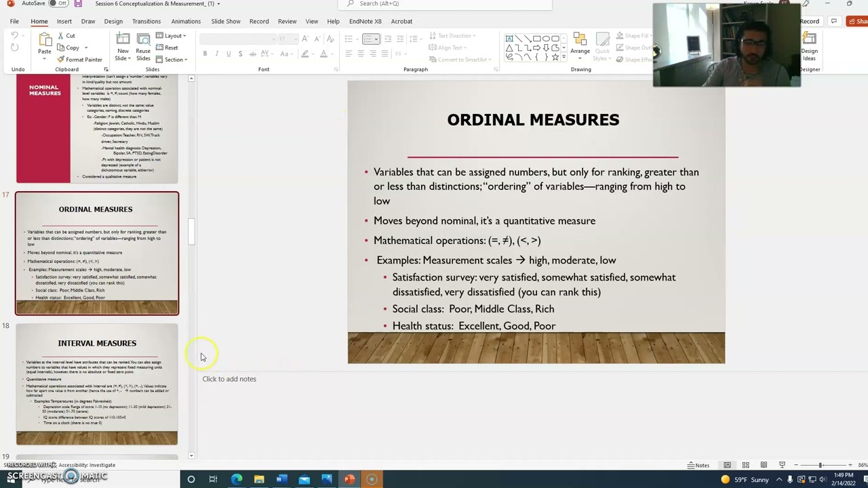Viewport: 868px width, 488px height.
Task: Start Slide Show from status bar
Action: click(782, 465)
